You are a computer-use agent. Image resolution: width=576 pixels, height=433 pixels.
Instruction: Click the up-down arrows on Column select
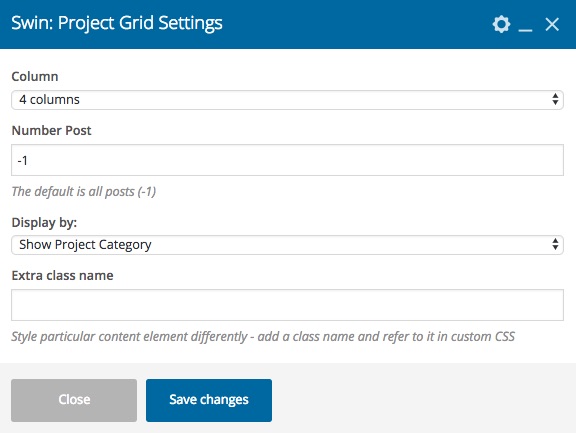pos(555,100)
